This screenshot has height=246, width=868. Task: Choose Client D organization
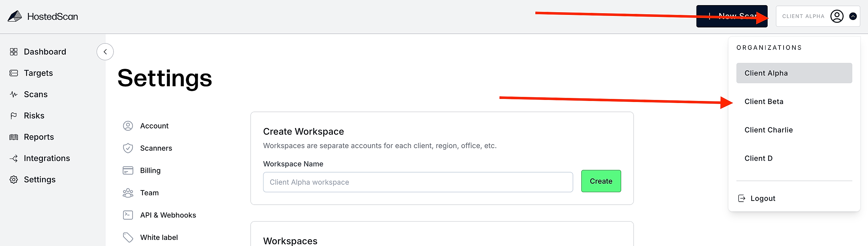coord(758,159)
